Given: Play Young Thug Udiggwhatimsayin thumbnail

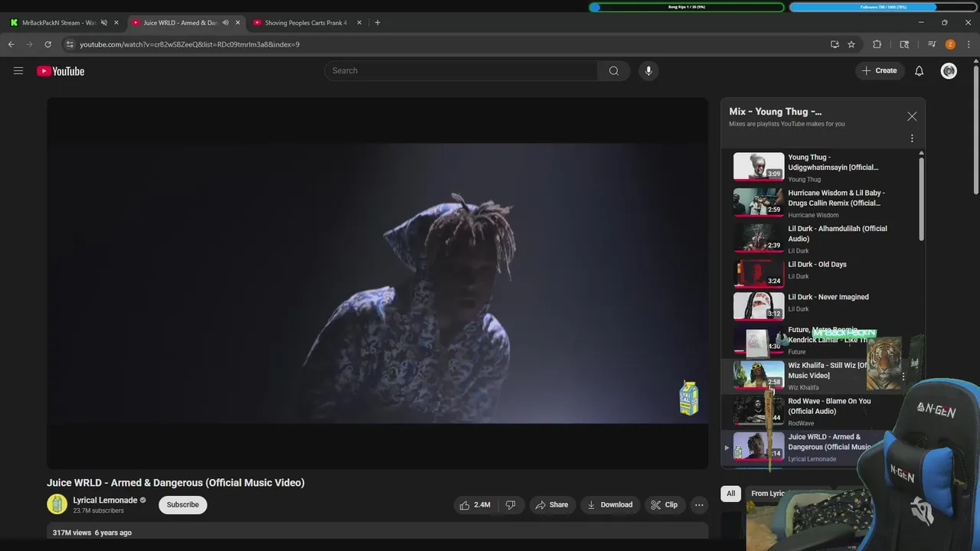Looking at the screenshot, I should click(x=759, y=166).
